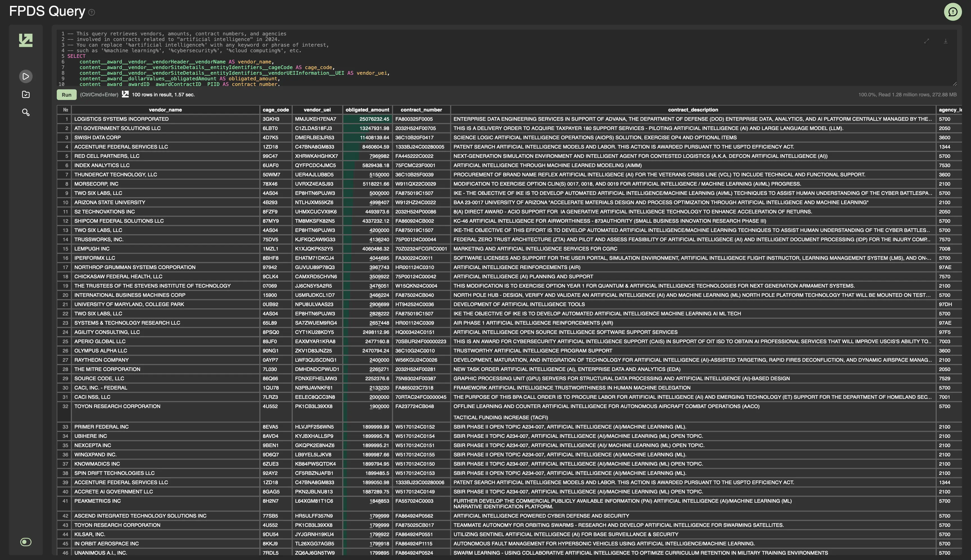971x560 pixels.
Task: Click NEXCEPTA INC vendor cell
Action: [x=165, y=445]
